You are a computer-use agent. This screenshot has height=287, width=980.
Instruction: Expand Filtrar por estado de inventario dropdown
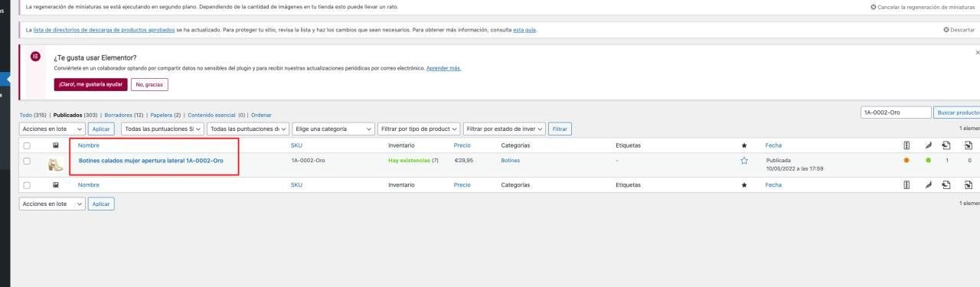[x=505, y=129]
